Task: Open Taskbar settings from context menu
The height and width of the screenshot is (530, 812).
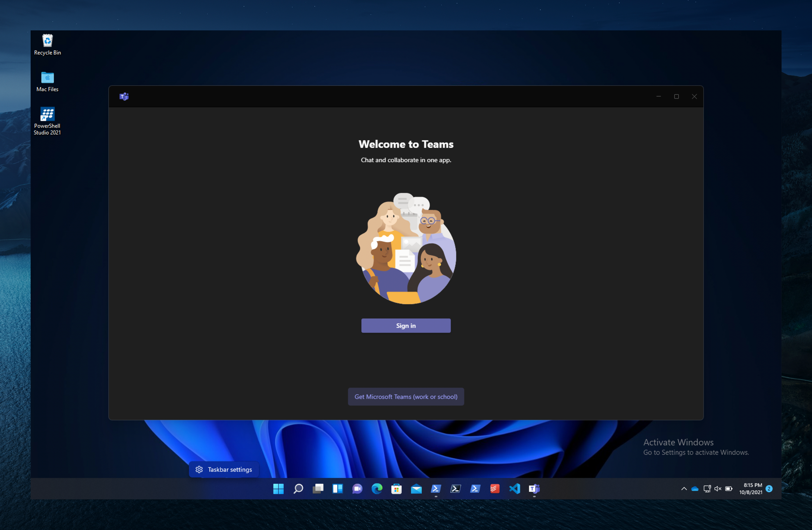Action: (224, 469)
